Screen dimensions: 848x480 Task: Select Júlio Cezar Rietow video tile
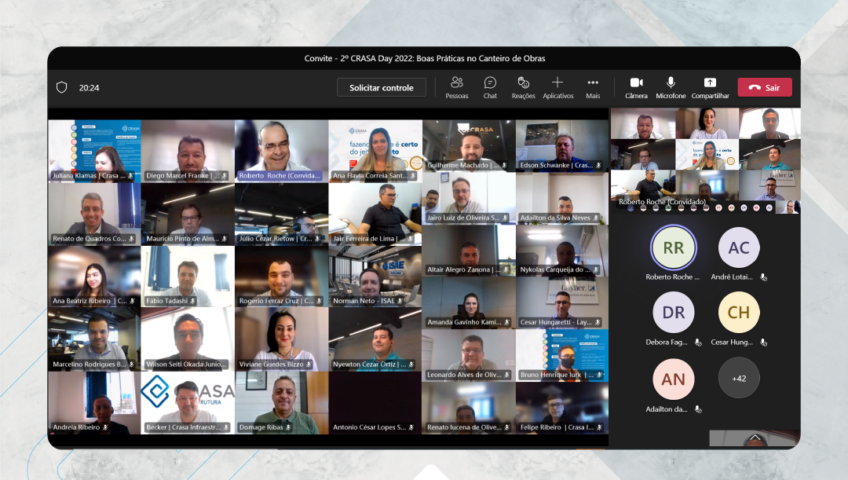[x=282, y=214]
